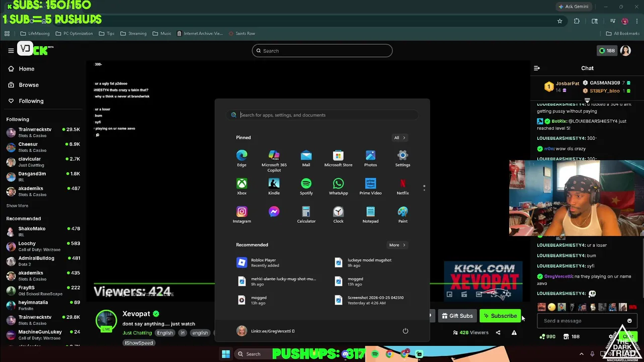The width and height of the screenshot is (644, 362).
Task: Open Spotify in the pinned grid
Action: click(x=306, y=186)
